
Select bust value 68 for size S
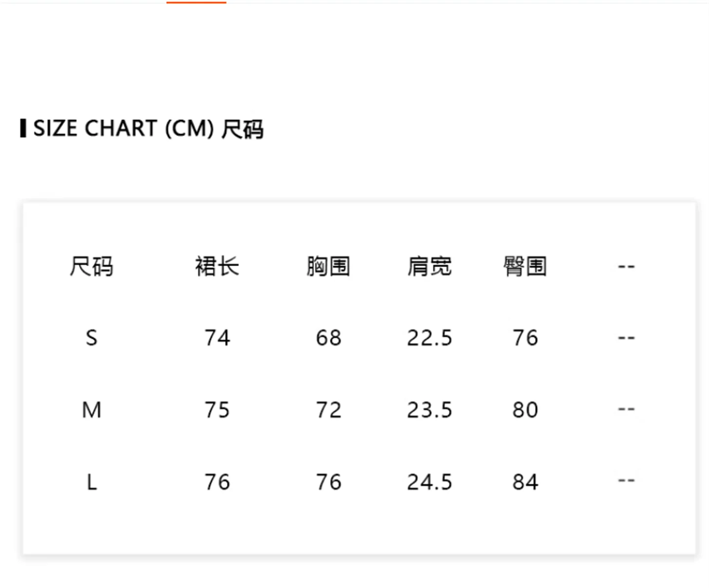pos(329,338)
